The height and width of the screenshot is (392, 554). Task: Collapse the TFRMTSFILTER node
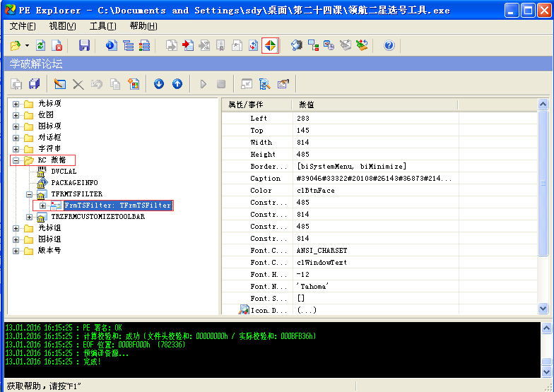pyautogui.click(x=30, y=194)
